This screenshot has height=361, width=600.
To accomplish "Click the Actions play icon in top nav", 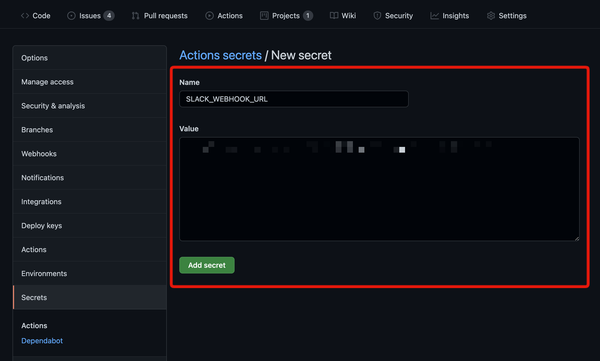I will click(209, 16).
